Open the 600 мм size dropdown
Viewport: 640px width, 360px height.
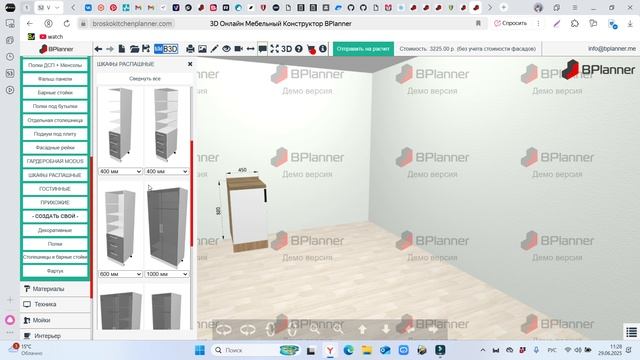pos(120,274)
